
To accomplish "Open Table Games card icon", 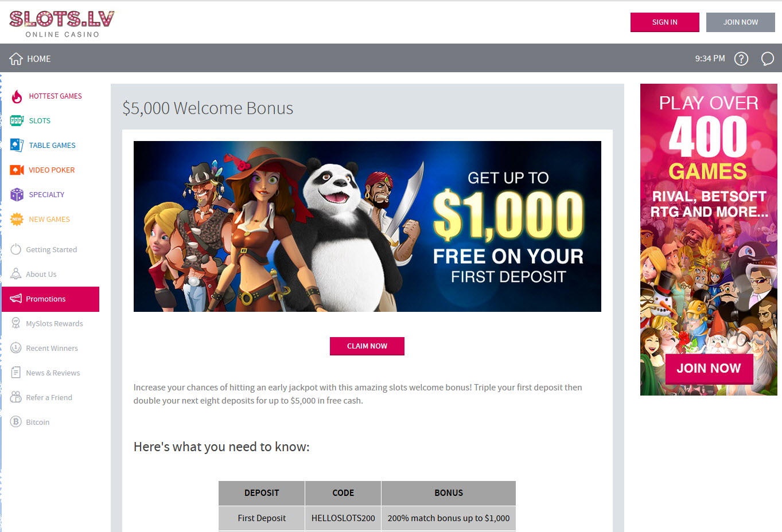I will (x=17, y=146).
